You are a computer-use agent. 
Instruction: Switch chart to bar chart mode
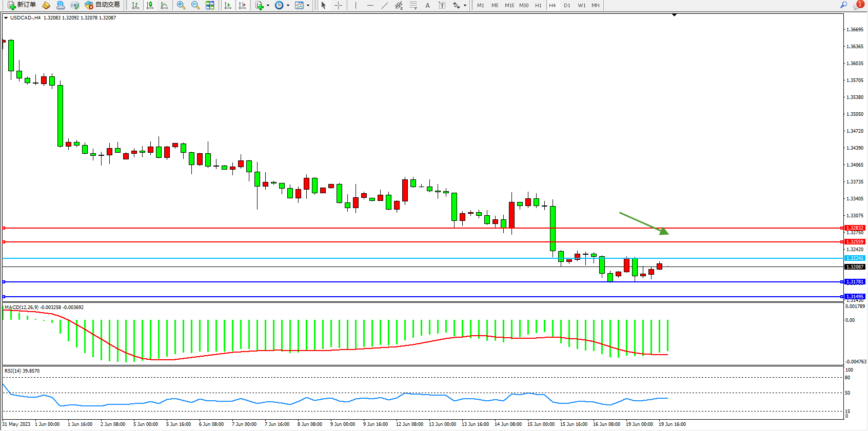tap(135, 5)
